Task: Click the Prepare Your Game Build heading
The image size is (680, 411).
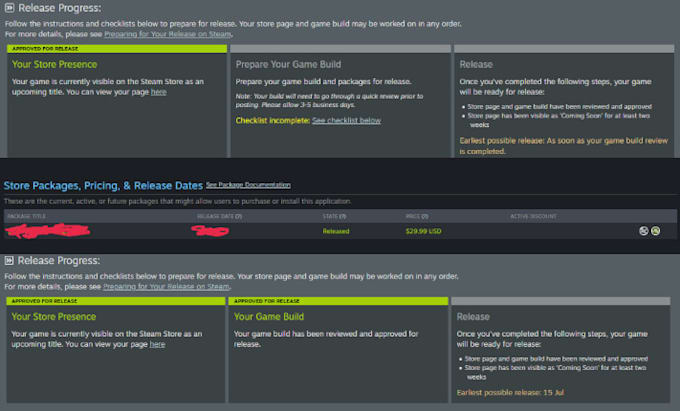Action: click(x=288, y=65)
